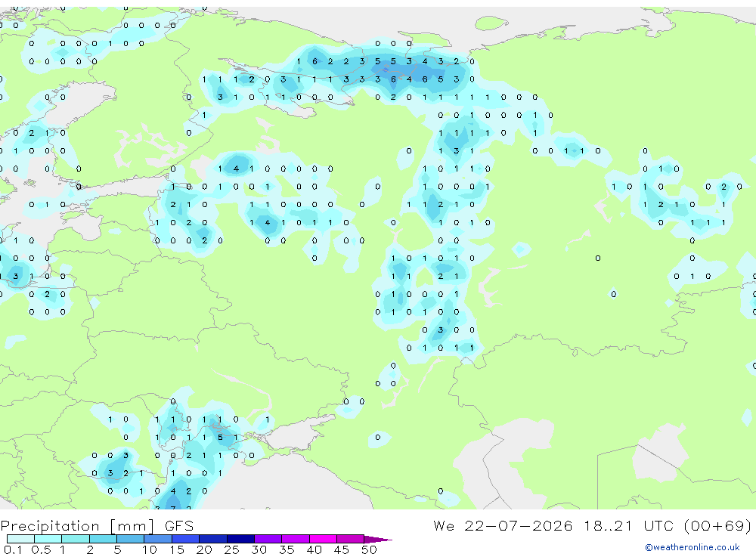This screenshot has height=554, width=756.
Task: Click the 45–50 mm dark magenta legend swatch
Action: [351, 539]
